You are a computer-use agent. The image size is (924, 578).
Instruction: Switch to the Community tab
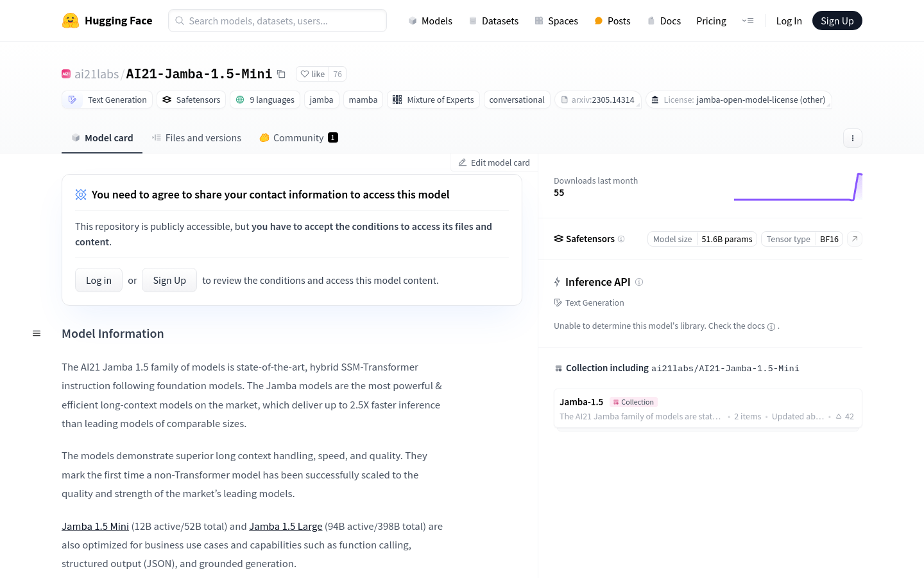tap(298, 138)
